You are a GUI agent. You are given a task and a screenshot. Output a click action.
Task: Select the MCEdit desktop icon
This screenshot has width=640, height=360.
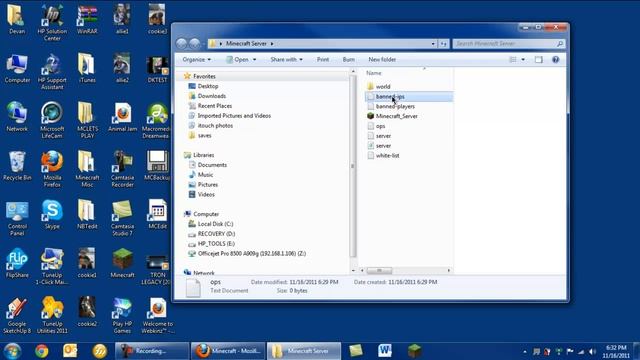pyautogui.click(x=158, y=214)
